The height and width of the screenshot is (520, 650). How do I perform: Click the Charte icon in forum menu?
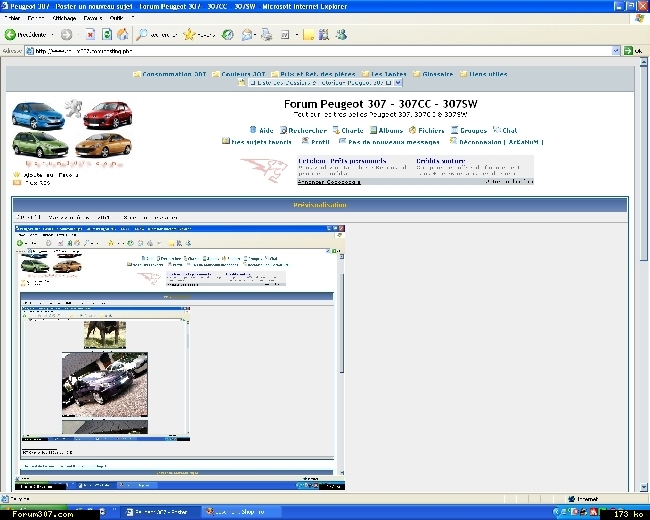click(336, 130)
